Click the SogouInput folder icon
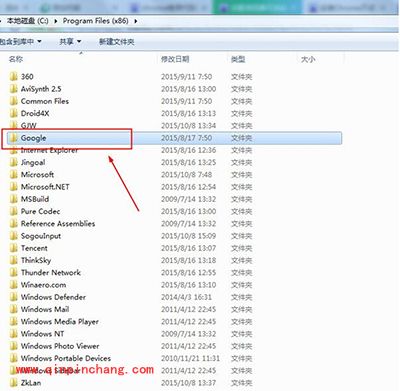 pyautogui.click(x=14, y=236)
